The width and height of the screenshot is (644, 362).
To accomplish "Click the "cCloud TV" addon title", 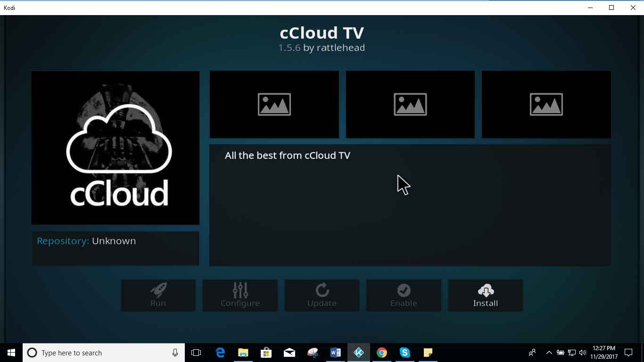I will pyautogui.click(x=322, y=33).
